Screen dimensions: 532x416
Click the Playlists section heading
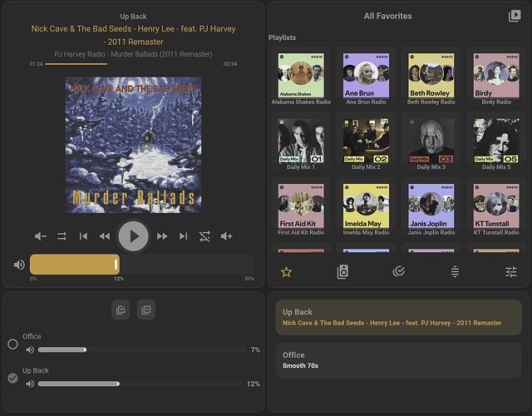282,37
